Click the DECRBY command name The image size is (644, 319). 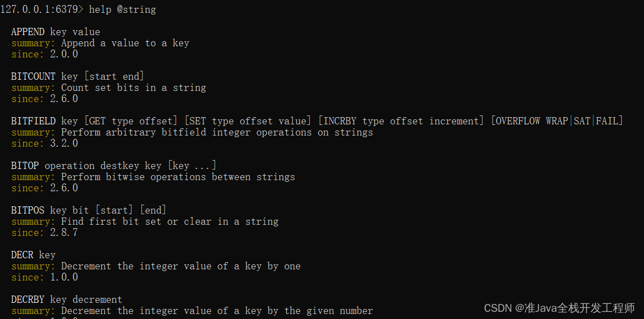pos(28,299)
